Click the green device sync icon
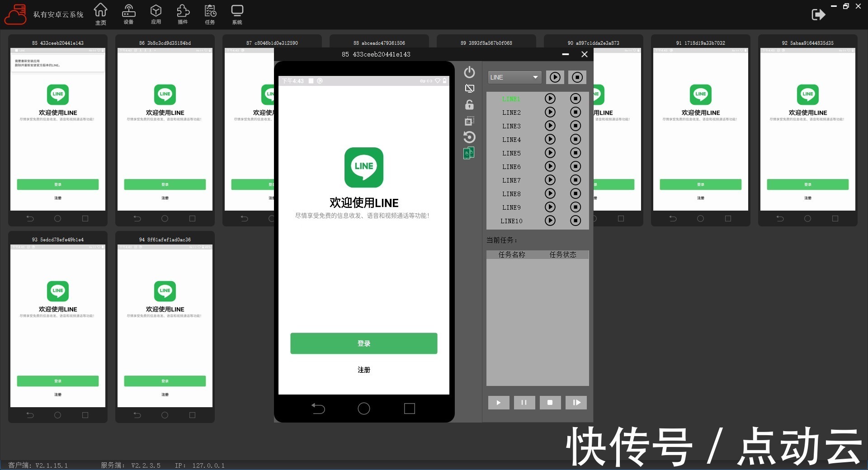868x470 pixels. (469, 153)
